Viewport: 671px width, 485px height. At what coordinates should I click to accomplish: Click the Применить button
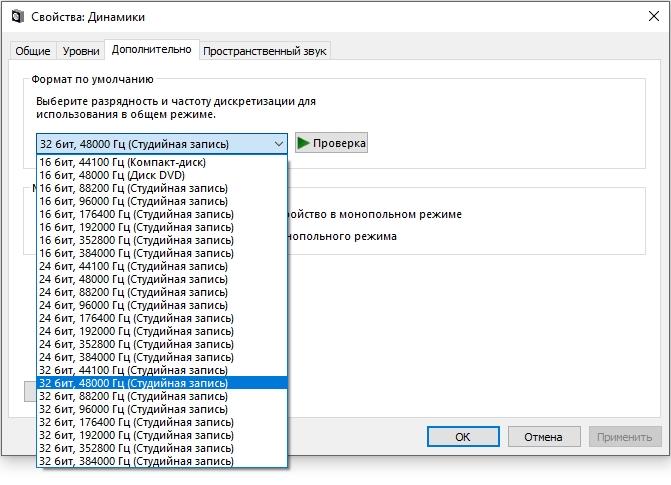click(x=624, y=437)
